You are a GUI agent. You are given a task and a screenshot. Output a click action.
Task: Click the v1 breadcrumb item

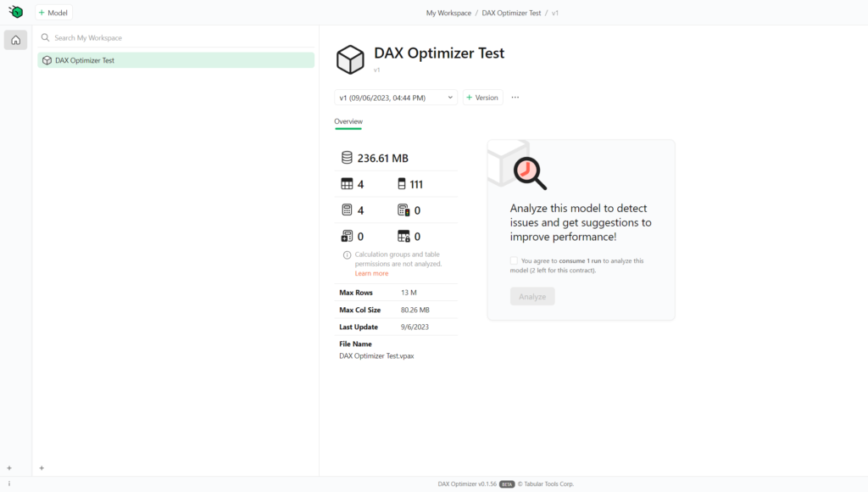(x=554, y=13)
